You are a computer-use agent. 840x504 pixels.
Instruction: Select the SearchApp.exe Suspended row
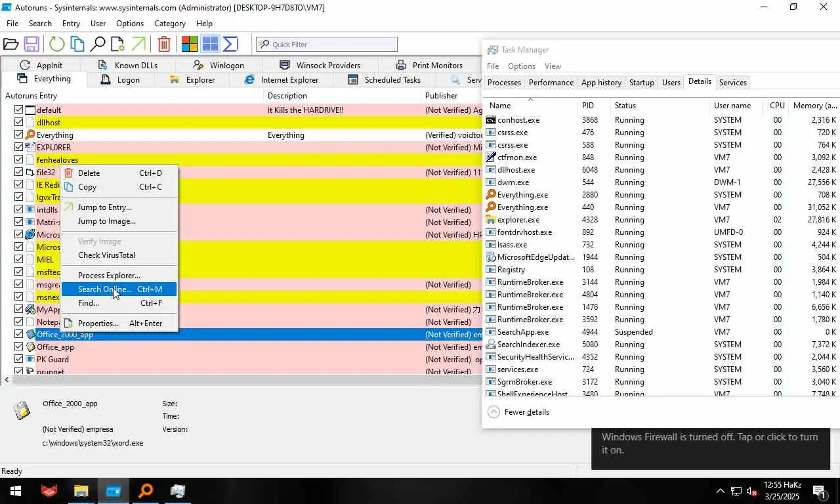click(x=661, y=332)
